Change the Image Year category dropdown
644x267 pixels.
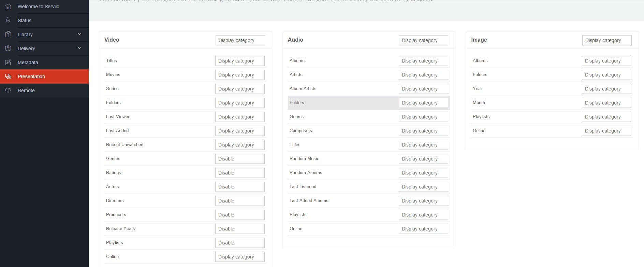pos(606,89)
